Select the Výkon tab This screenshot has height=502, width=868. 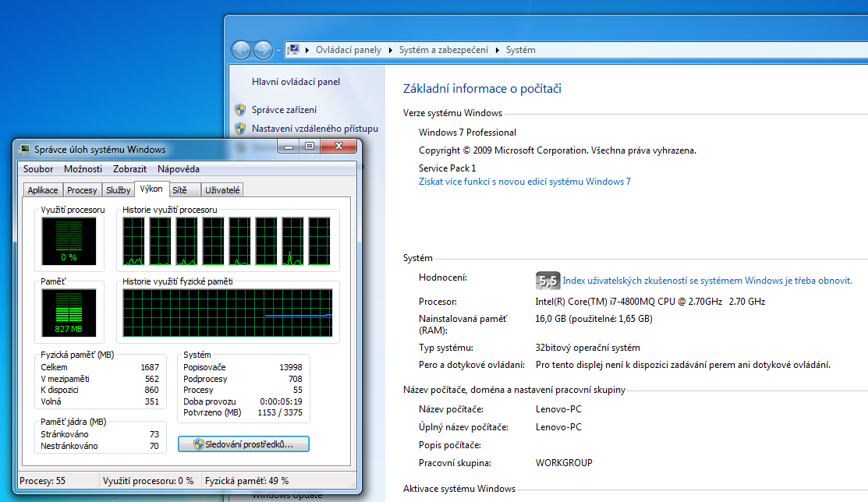[151, 189]
